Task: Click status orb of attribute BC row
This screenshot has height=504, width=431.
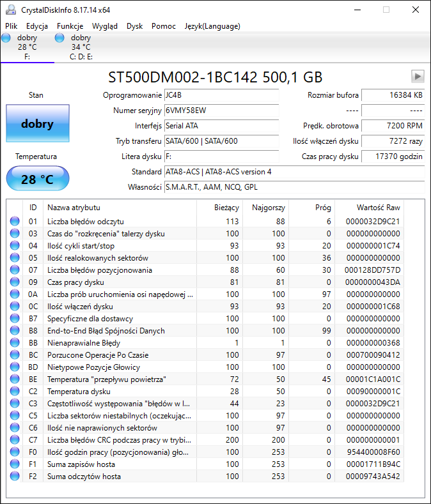Action: tap(15, 355)
